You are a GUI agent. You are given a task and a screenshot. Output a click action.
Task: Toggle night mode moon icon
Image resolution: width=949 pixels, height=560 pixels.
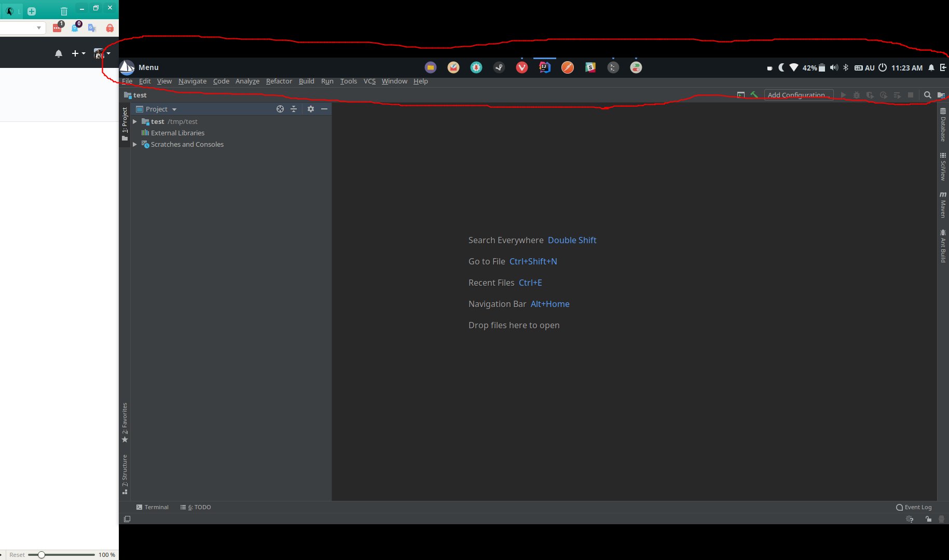782,67
